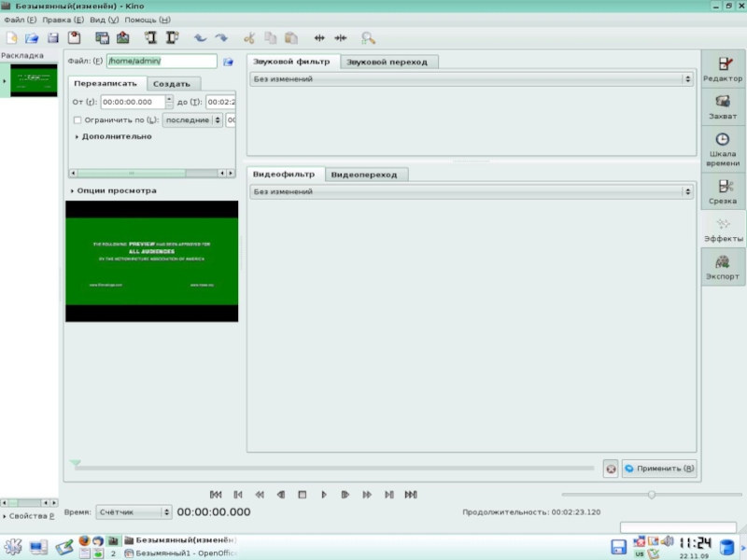Click the Join scenes toolbar icon
This screenshot has width=747, height=560.
tap(340, 37)
